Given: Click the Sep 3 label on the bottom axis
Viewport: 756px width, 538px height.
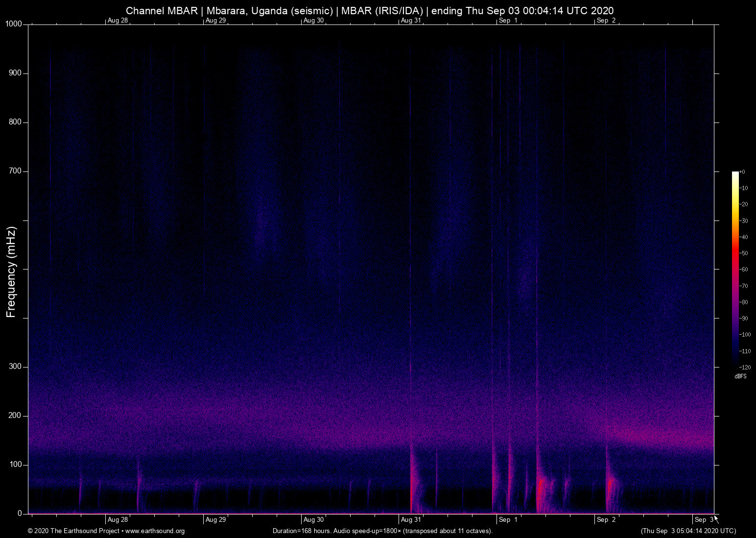Looking at the screenshot, I should tap(704, 519).
